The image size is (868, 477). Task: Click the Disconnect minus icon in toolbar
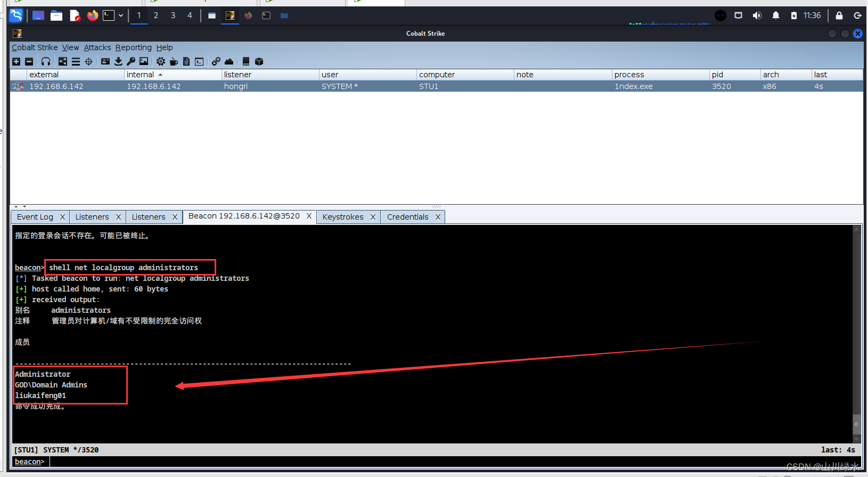pos(29,62)
